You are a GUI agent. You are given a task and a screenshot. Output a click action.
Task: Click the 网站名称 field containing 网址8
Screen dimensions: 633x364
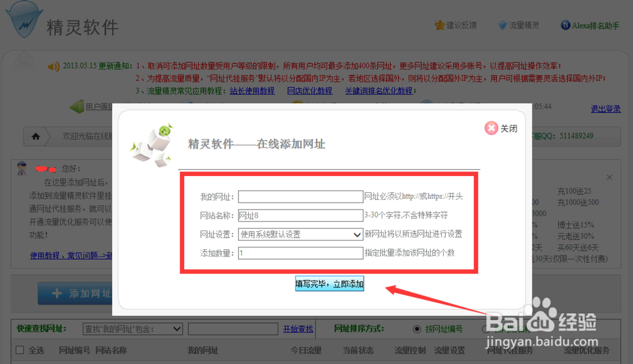tap(300, 215)
